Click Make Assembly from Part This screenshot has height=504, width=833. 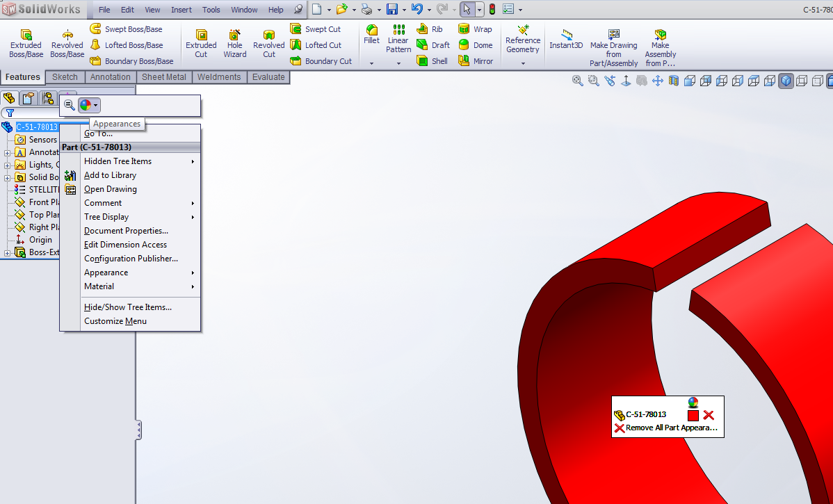[661, 47]
